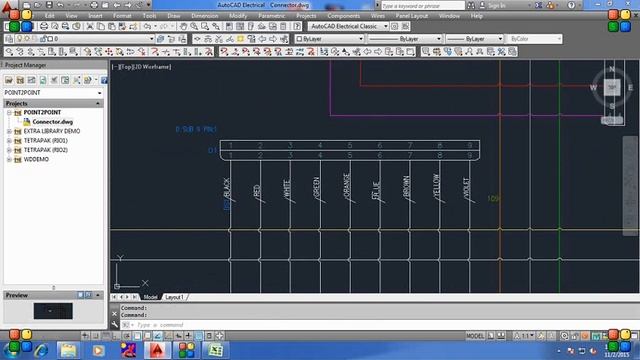Viewport: 640px width, 360px height.
Task: Toggle Quick Properties in status bar
Action: (209, 336)
